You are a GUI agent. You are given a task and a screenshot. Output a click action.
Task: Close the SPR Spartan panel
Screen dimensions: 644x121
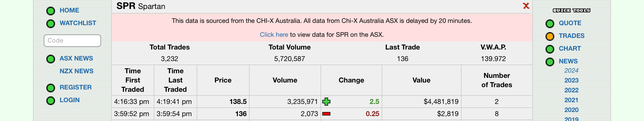pyautogui.click(x=526, y=6)
